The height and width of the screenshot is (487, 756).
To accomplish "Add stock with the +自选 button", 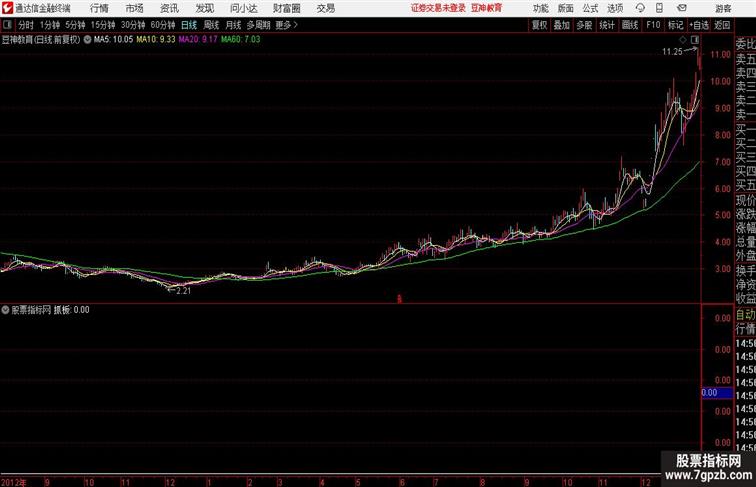I will click(699, 25).
